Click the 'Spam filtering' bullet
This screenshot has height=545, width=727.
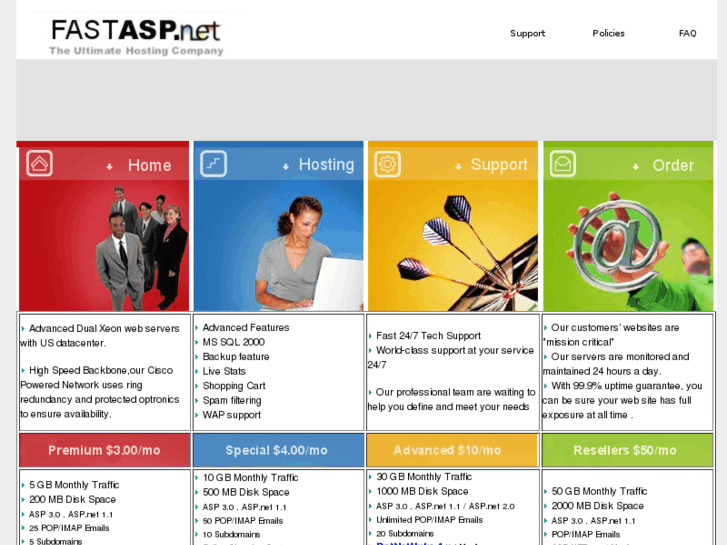232,400
